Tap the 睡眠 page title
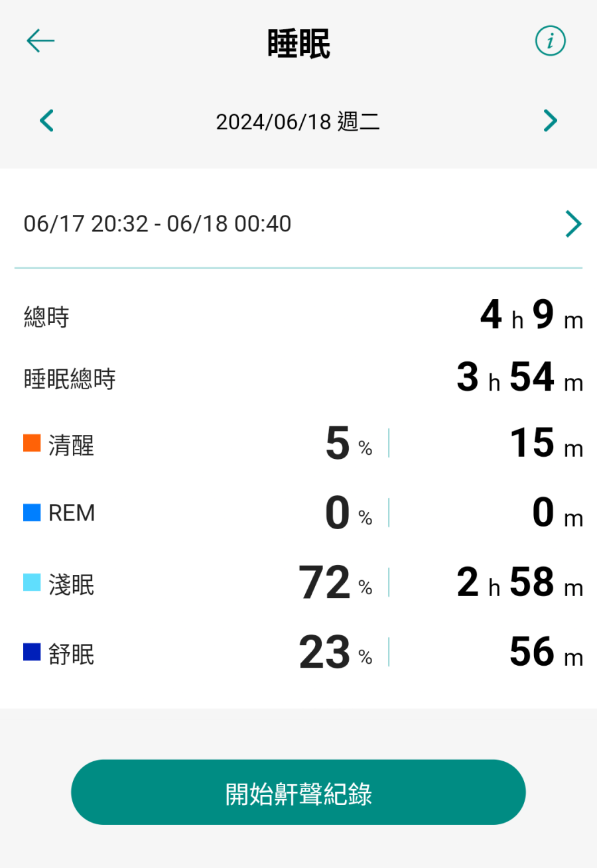The image size is (597, 868). [x=298, y=44]
